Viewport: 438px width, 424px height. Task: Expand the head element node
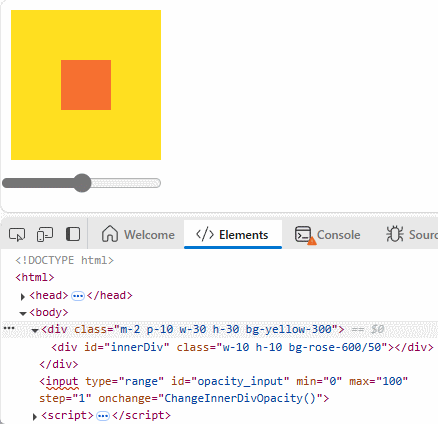(23, 296)
